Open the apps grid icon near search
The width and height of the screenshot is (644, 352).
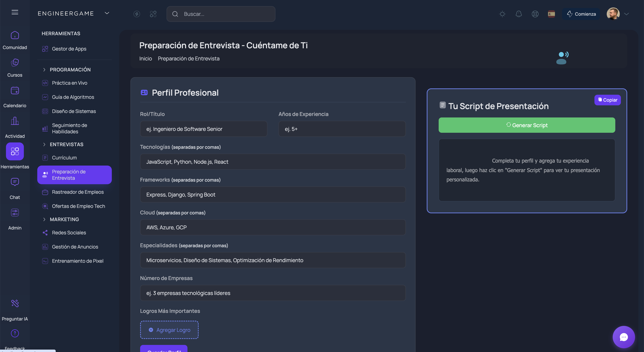(153, 14)
